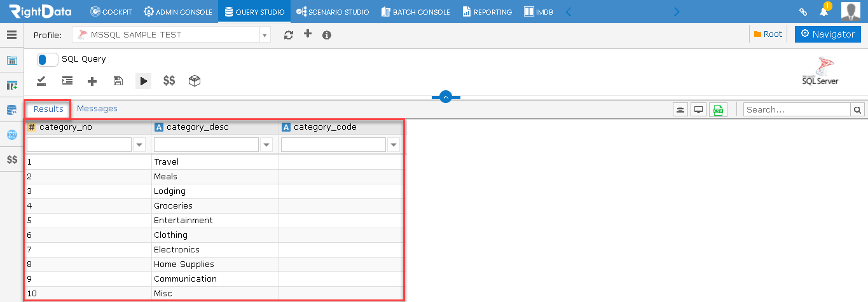Screen dimensions: 868x302
Task: Open the SCENARIO STUDIO menu
Action: tap(333, 11)
